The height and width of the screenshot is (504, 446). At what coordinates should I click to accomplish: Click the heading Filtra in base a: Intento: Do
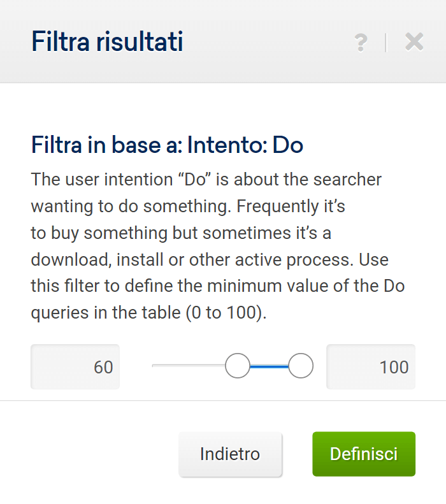[167, 145]
